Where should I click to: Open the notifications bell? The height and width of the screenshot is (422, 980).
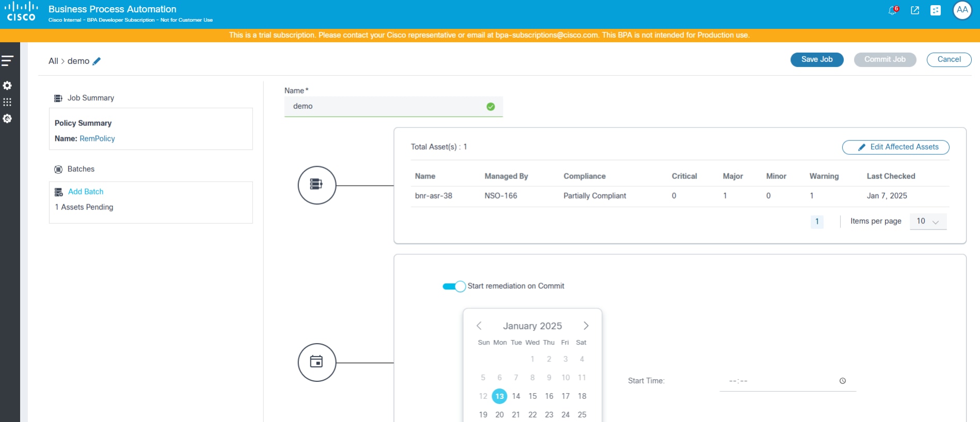click(892, 10)
